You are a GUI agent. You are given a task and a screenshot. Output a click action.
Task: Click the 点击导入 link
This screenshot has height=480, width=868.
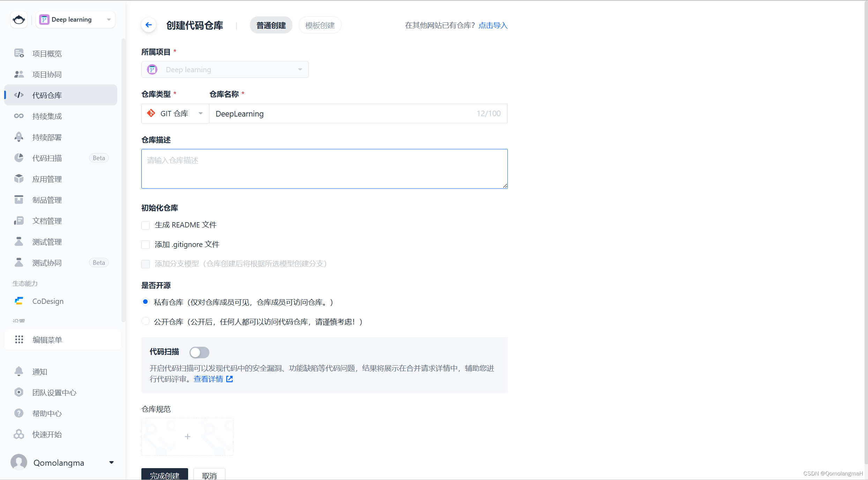493,25
